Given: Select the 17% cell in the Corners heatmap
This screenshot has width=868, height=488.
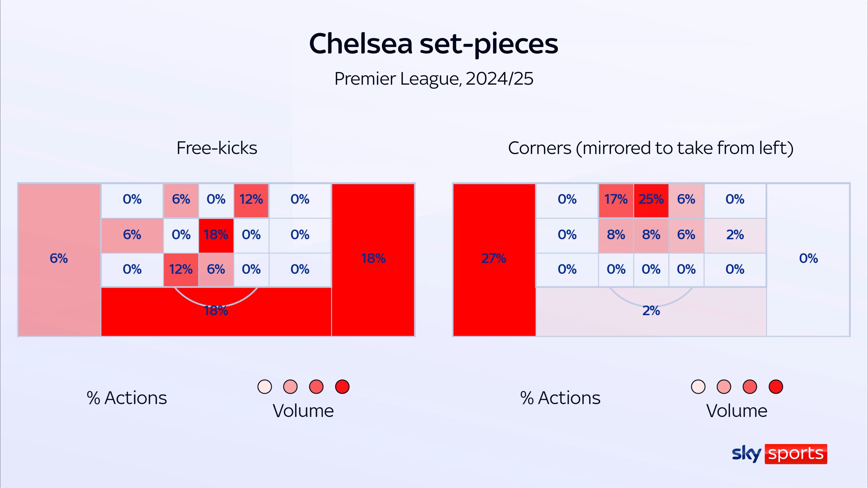Looking at the screenshot, I should 616,200.
